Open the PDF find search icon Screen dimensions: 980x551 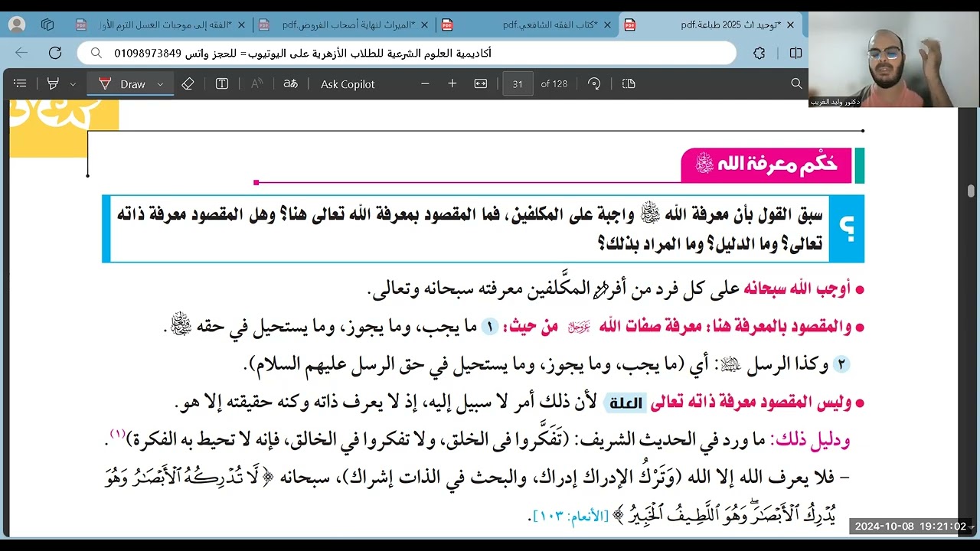pos(796,83)
